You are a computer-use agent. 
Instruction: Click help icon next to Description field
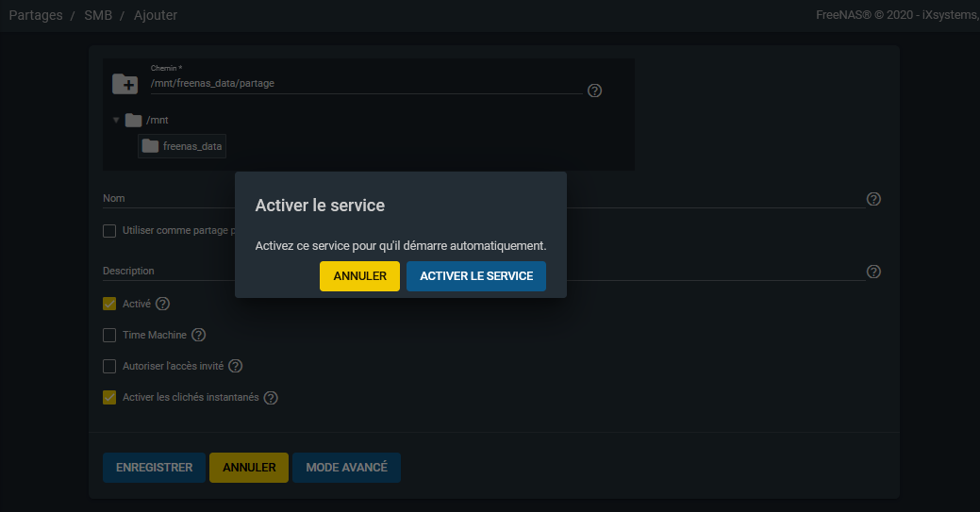pos(873,272)
